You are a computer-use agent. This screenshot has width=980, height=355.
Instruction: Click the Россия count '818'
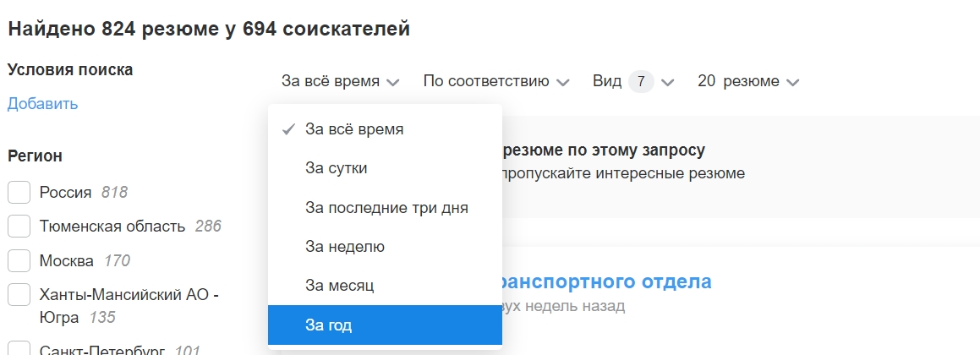114,193
